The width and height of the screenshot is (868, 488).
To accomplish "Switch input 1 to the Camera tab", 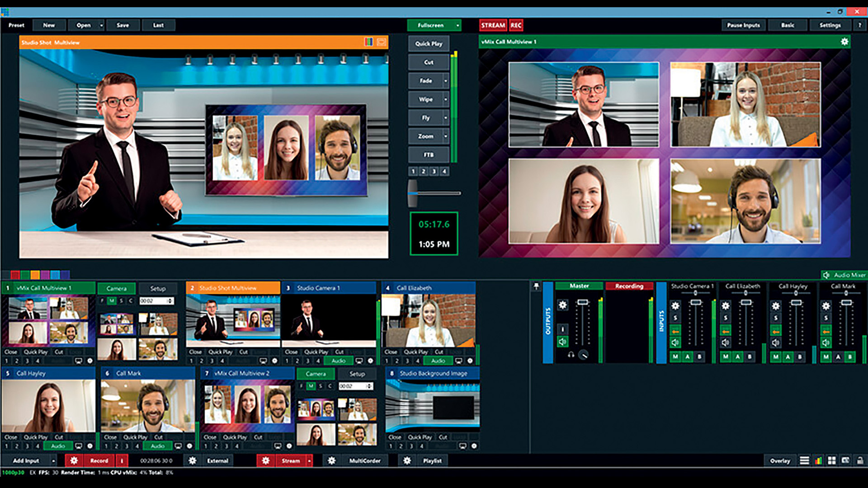I will pyautogui.click(x=117, y=288).
